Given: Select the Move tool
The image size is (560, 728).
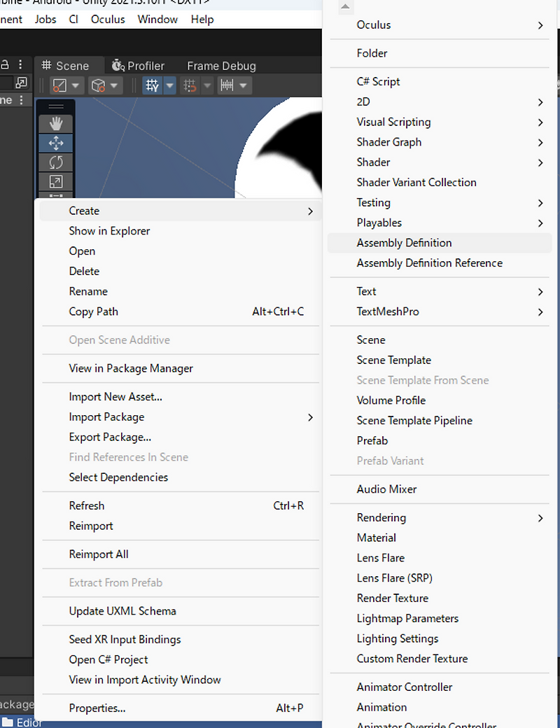Looking at the screenshot, I should pyautogui.click(x=56, y=143).
